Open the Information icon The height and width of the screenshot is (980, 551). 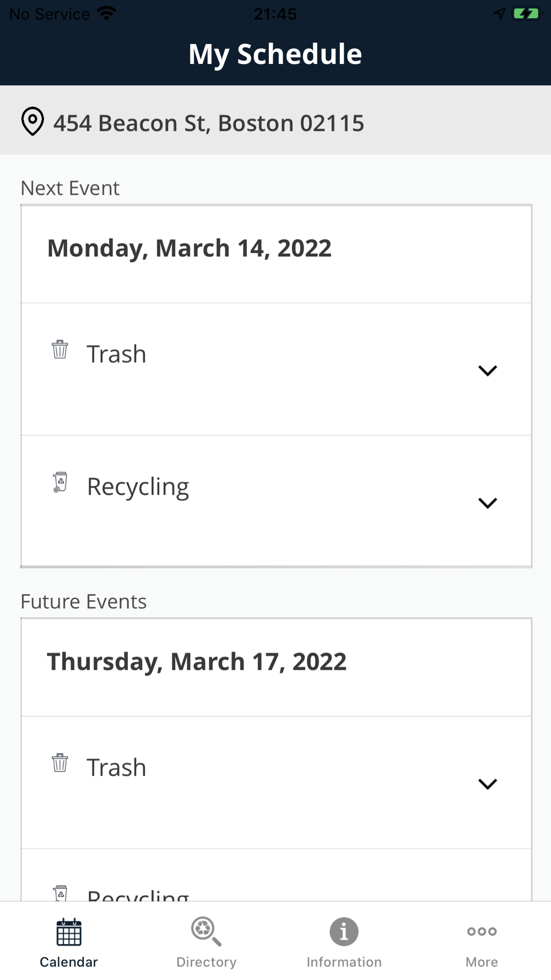[344, 931]
